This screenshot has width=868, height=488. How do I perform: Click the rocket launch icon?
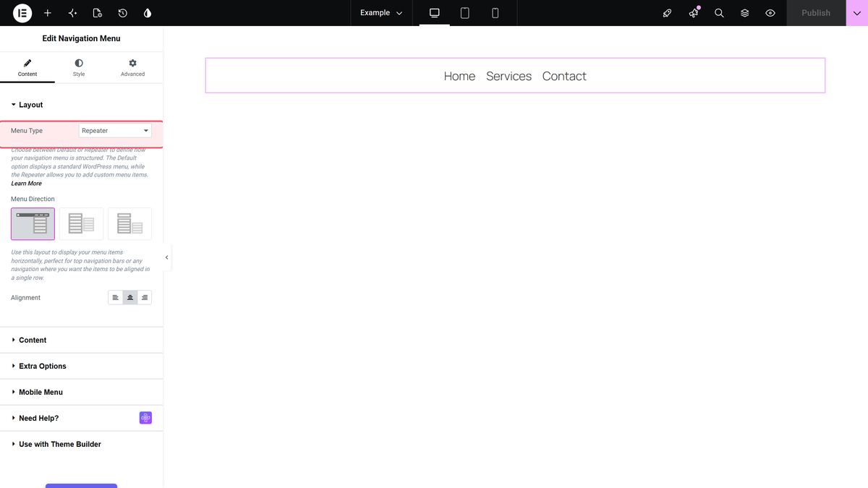(667, 13)
